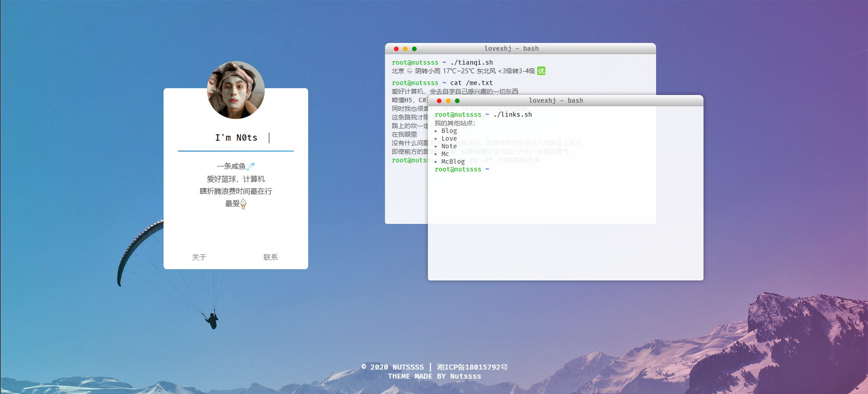The width and height of the screenshot is (868, 394).
Task: Click the "I'm N0ts" heading text
Action: click(x=236, y=138)
